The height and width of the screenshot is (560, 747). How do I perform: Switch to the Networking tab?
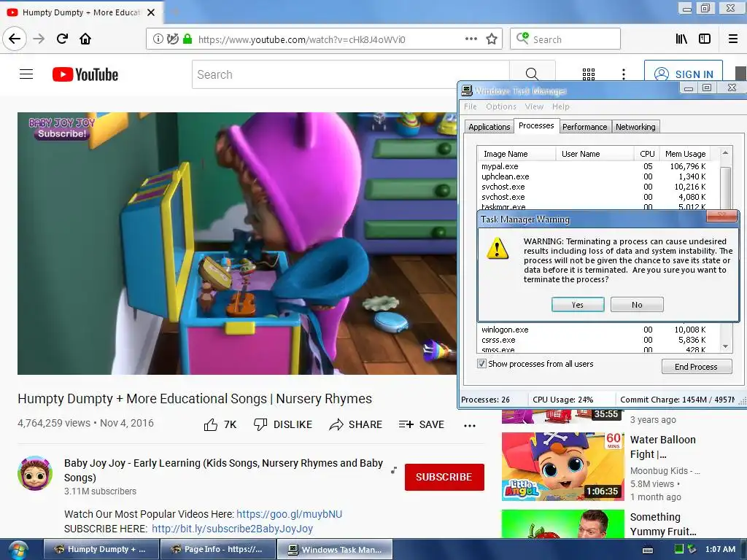pos(635,127)
